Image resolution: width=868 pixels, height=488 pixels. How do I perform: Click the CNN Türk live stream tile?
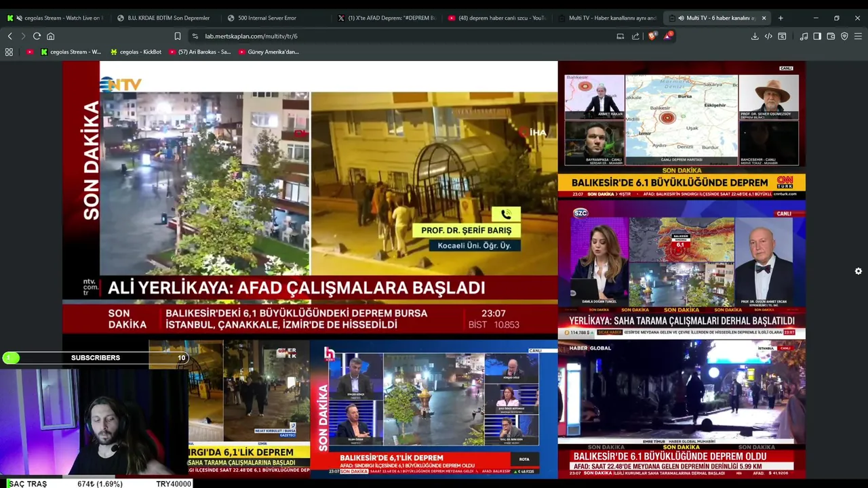pos(682,130)
